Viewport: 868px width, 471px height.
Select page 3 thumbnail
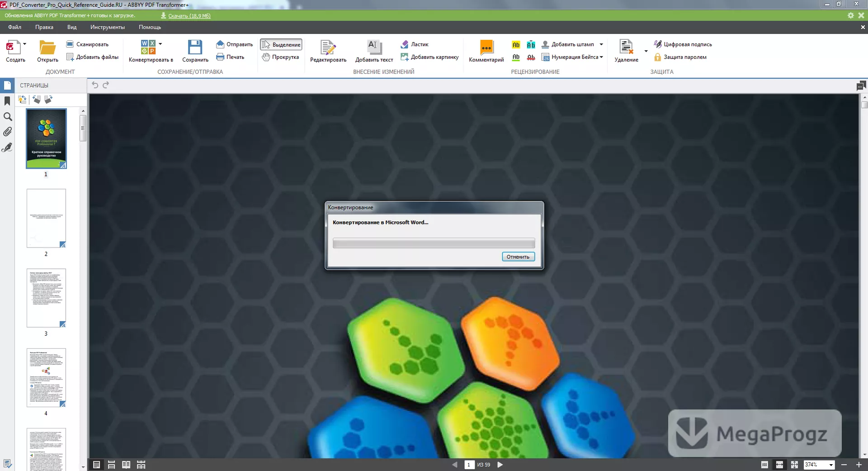click(46, 298)
